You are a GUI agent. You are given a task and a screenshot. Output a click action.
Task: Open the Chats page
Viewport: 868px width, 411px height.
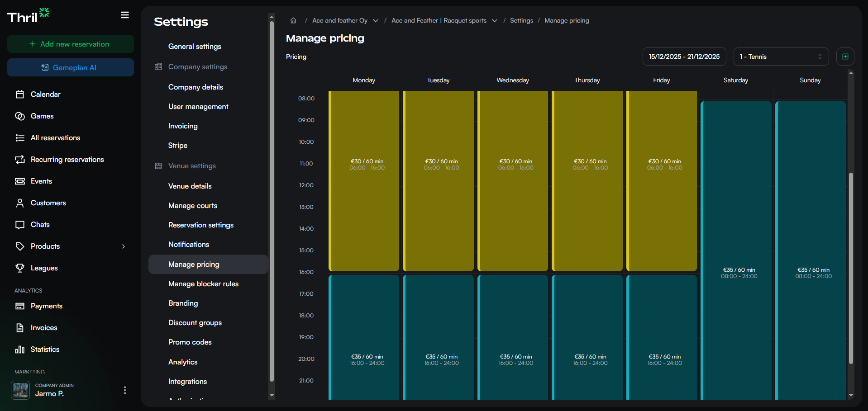[40, 224]
